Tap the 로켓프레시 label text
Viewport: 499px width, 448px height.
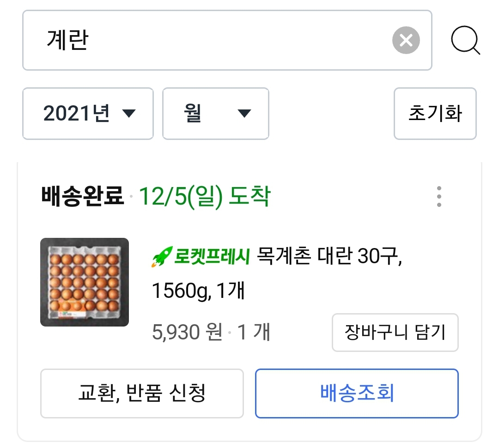tap(212, 256)
